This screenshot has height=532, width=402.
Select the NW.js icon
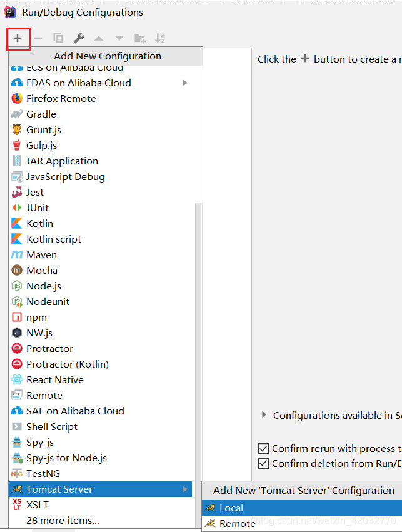[17, 333]
